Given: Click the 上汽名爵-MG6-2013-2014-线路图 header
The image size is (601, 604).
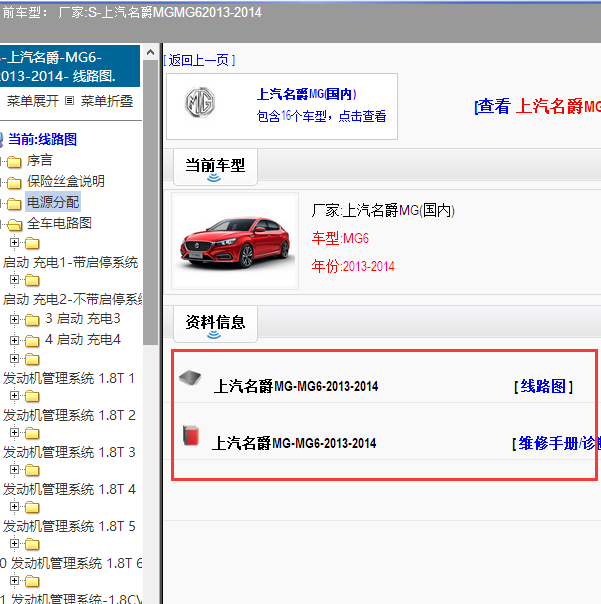Looking at the screenshot, I should (70, 66).
